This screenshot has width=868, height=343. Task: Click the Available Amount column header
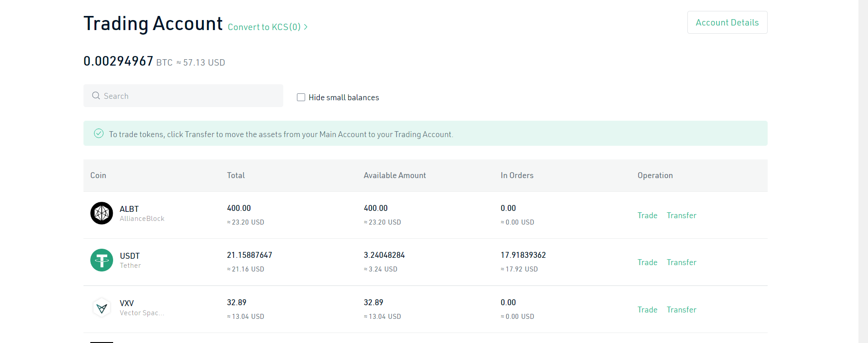point(395,175)
